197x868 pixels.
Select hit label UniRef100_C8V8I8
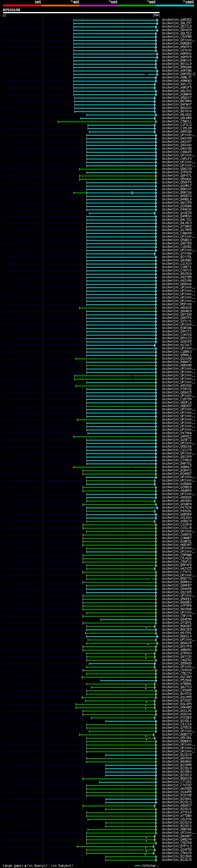[x=177, y=670]
